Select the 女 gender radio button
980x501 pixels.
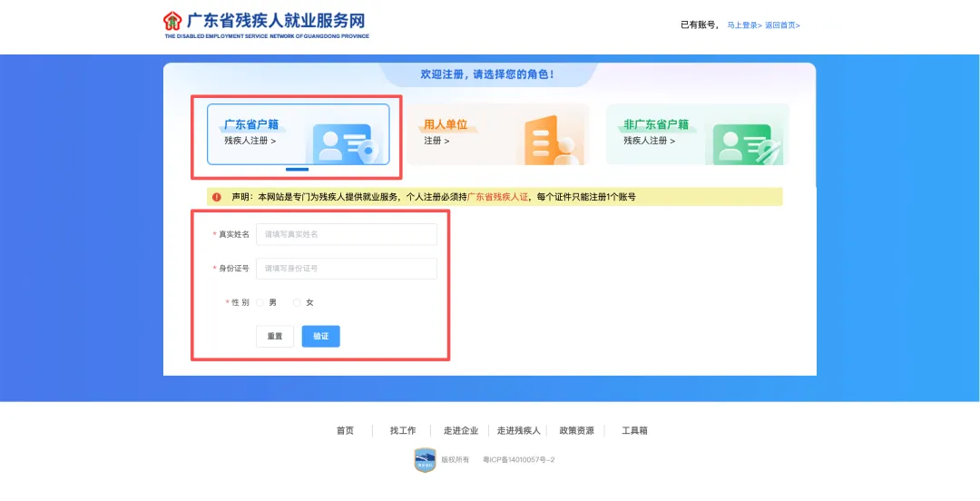click(x=297, y=302)
